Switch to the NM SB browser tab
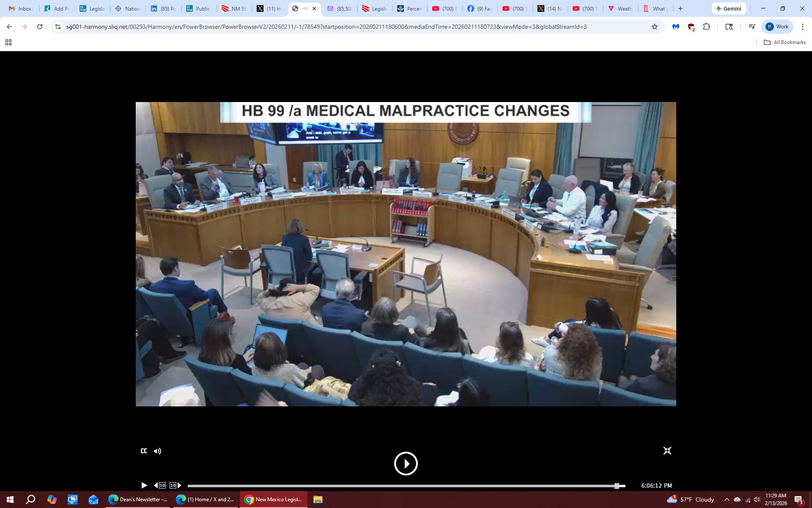 tap(234, 8)
